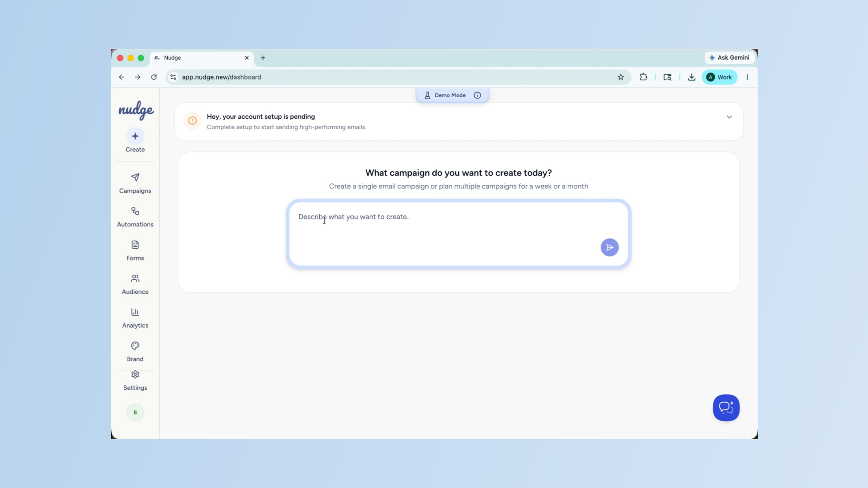The image size is (868, 488).
Task: Open browser Downloads
Action: point(692,77)
